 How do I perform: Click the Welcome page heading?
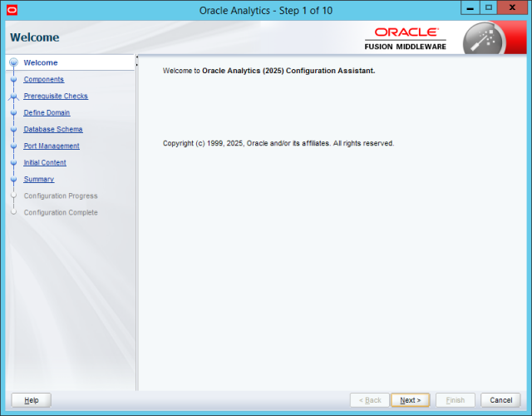(35, 37)
